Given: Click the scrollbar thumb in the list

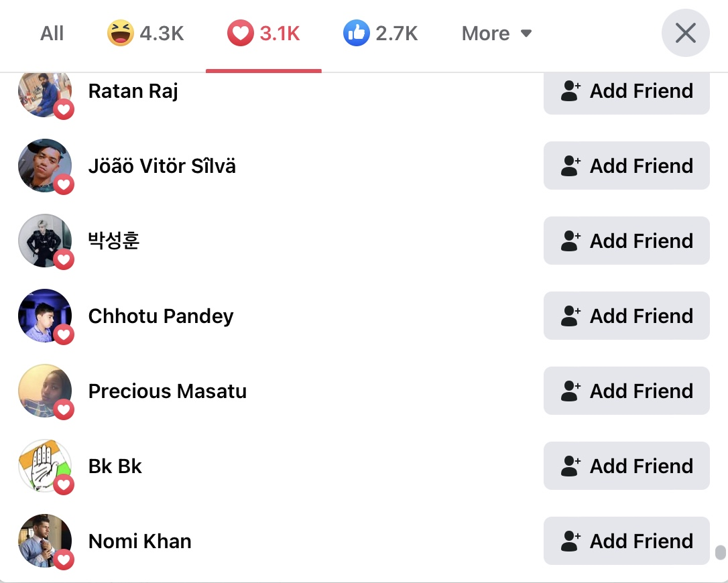Looking at the screenshot, I should (720, 552).
